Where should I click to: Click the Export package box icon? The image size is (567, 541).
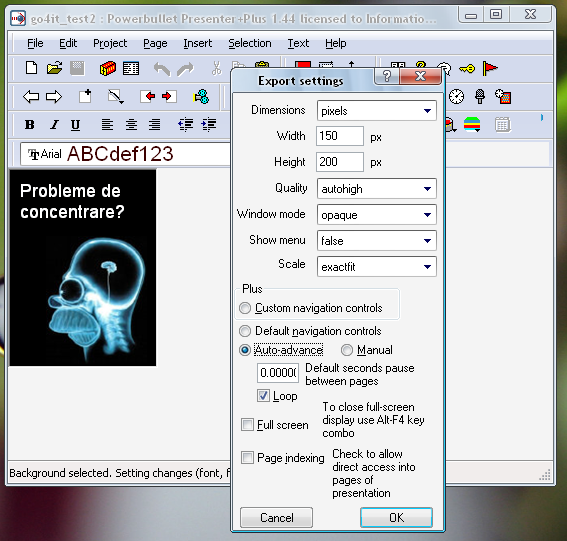coord(108,68)
